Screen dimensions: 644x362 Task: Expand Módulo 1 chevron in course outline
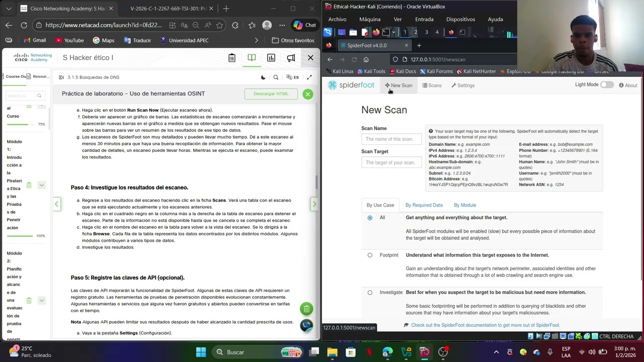[x=42, y=185]
